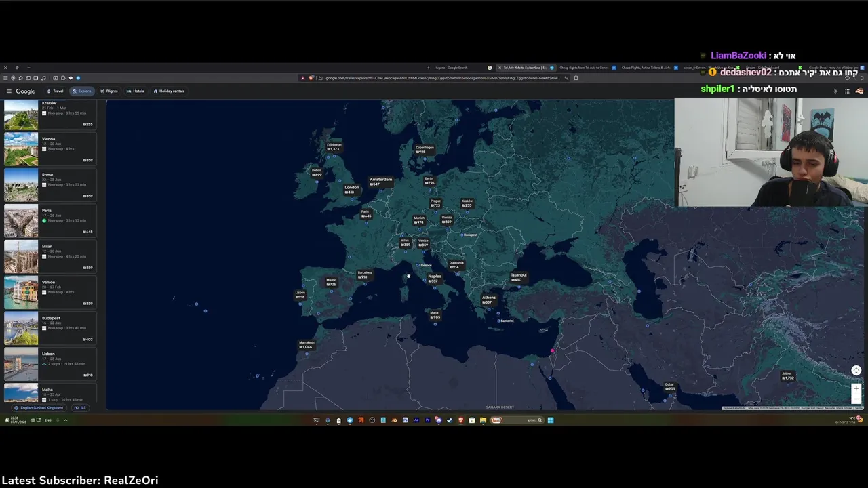Click the Dubrovnik price marker

pyautogui.click(x=456, y=265)
